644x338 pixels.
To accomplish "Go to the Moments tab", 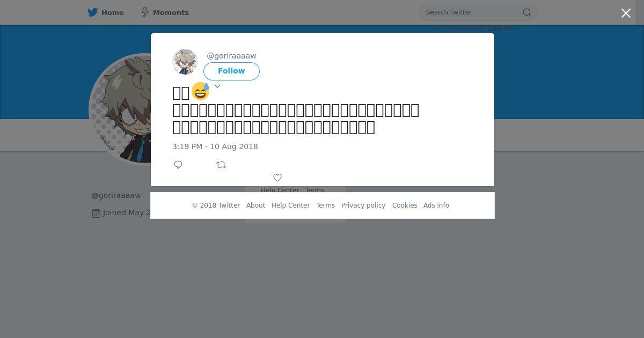I will (165, 12).
